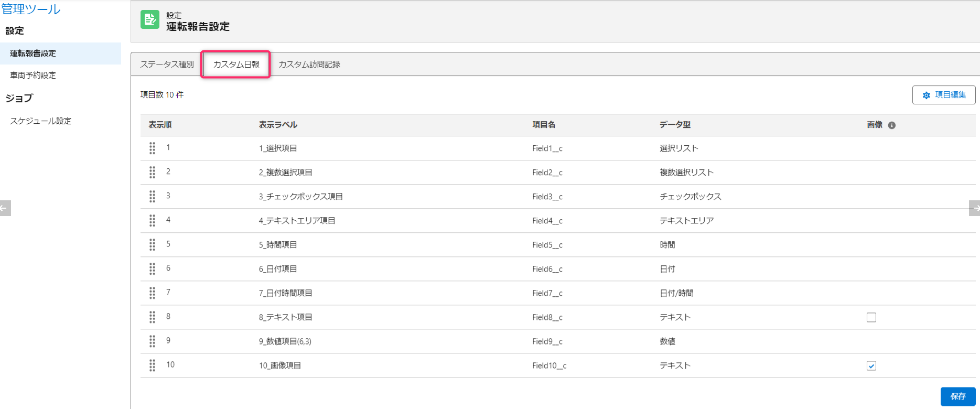The width and height of the screenshot is (980, 409).
Task: Click the 3_チェックボックス項目 label cell
Action: (x=300, y=197)
